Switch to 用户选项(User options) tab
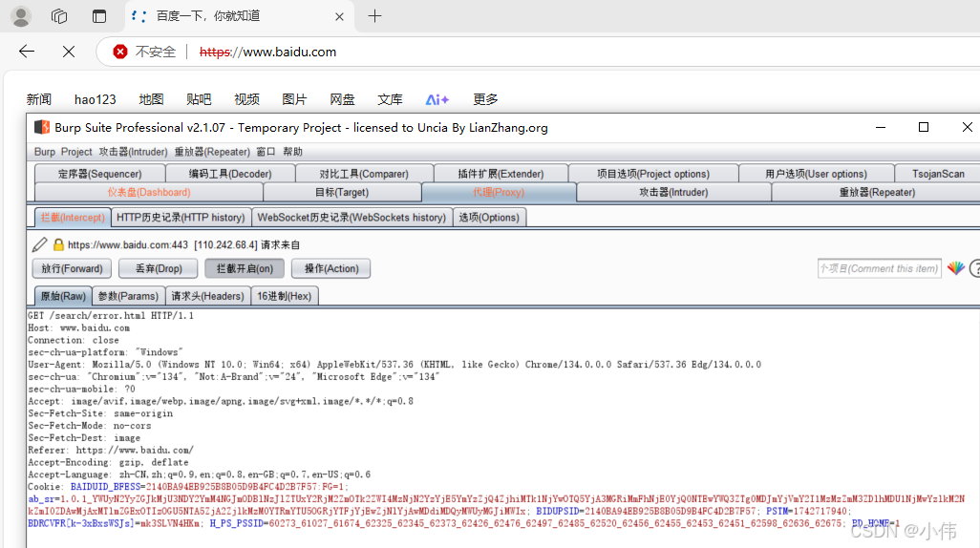 [817, 174]
